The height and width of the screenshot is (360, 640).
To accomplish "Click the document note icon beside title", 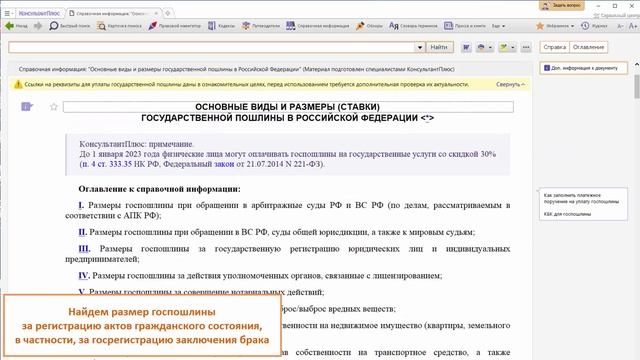I will [27, 107].
